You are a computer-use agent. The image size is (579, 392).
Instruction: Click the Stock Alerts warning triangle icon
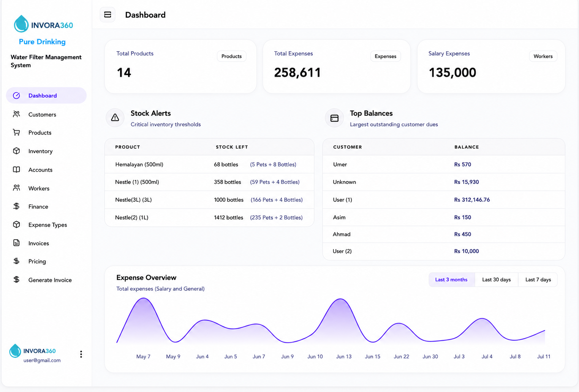click(x=115, y=118)
